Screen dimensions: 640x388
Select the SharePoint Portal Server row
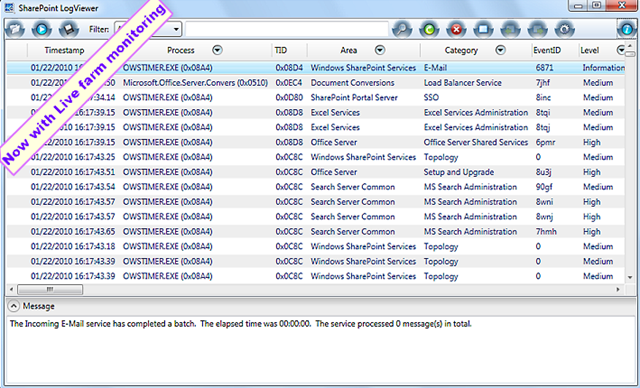pyautogui.click(x=315, y=98)
